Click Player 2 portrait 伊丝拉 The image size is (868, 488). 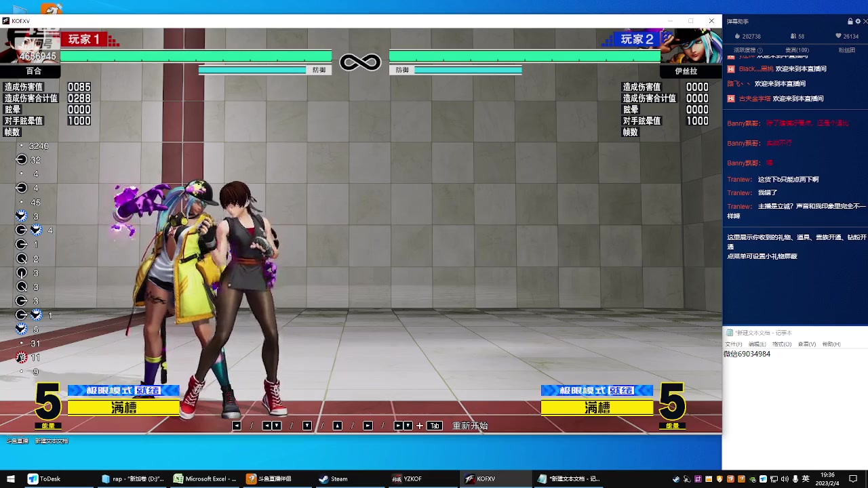pyautogui.click(x=692, y=46)
